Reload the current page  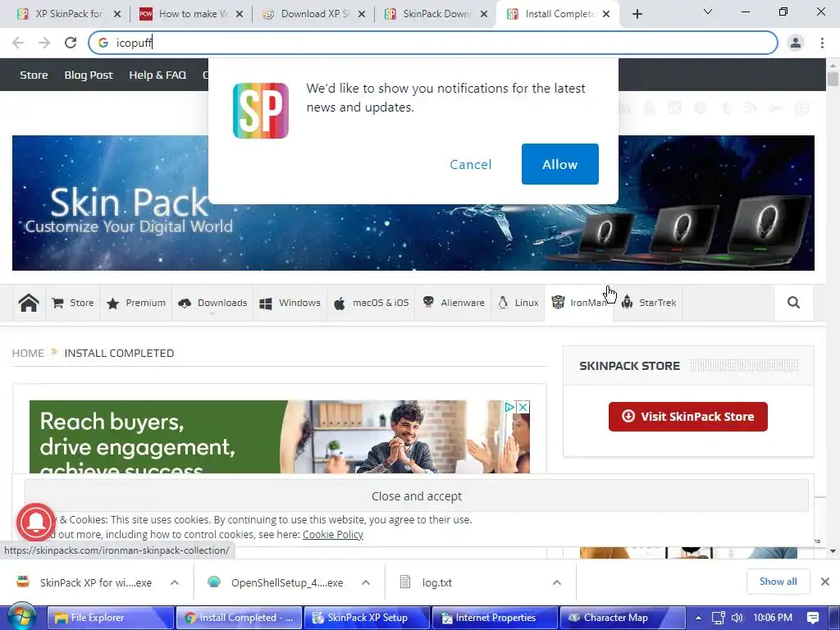coord(71,43)
